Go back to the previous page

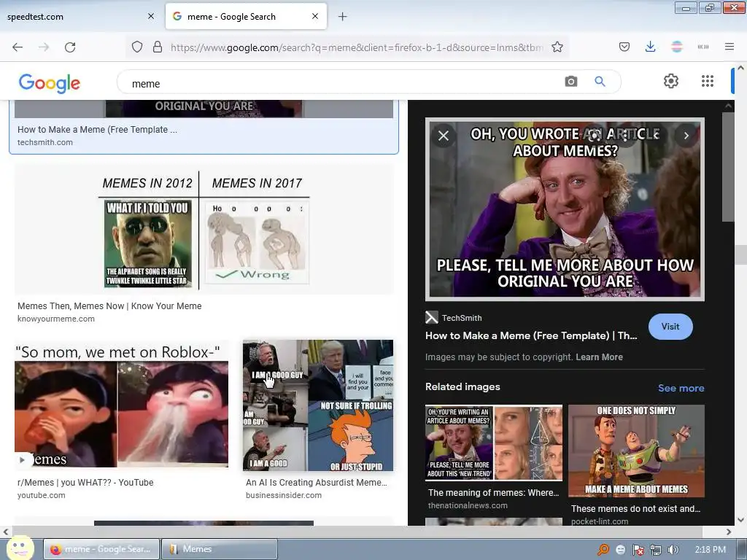18,47
